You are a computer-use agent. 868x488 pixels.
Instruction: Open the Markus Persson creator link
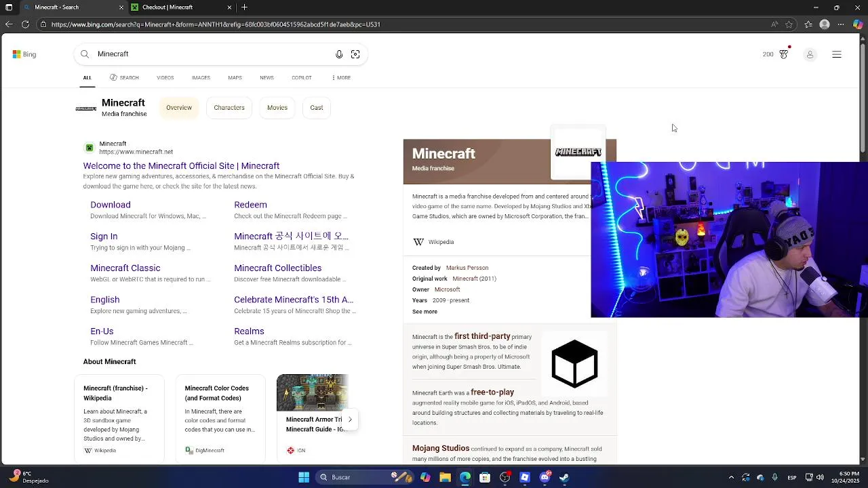click(467, 268)
